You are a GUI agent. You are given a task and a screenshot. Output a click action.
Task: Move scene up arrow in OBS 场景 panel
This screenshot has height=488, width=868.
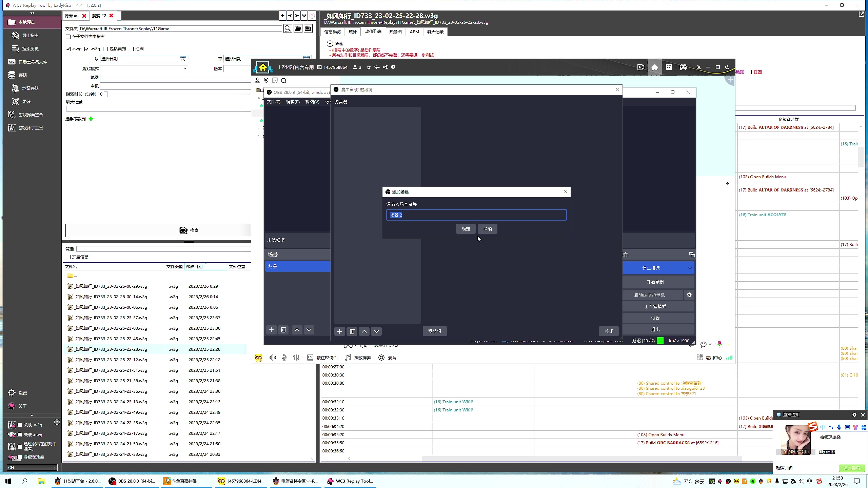297,330
